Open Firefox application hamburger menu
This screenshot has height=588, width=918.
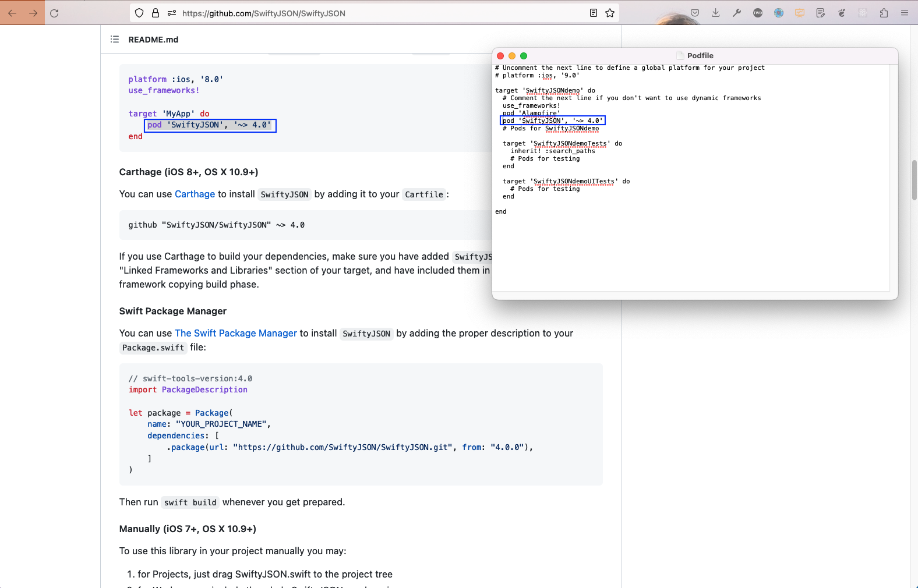[x=905, y=13]
